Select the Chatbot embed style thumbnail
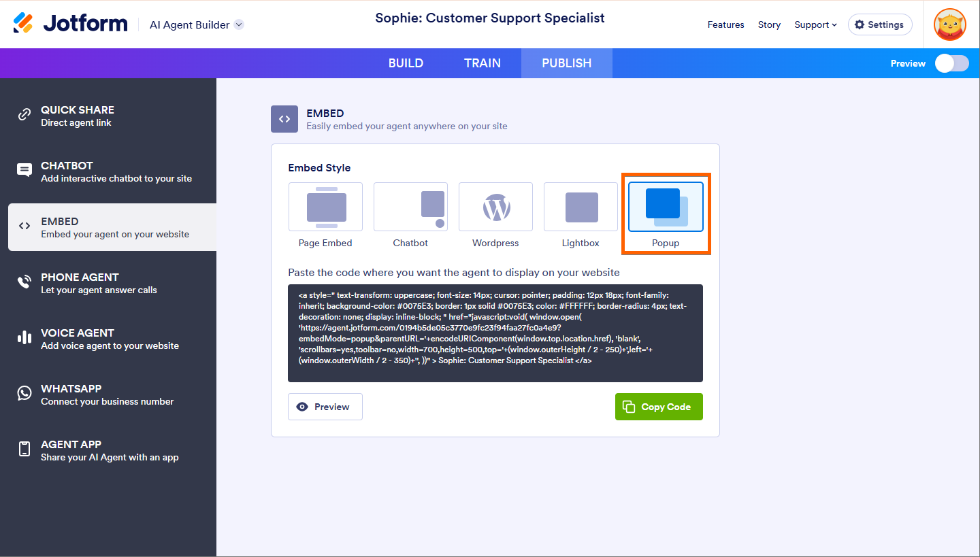Image resolution: width=980 pixels, height=557 pixels. 410,207
